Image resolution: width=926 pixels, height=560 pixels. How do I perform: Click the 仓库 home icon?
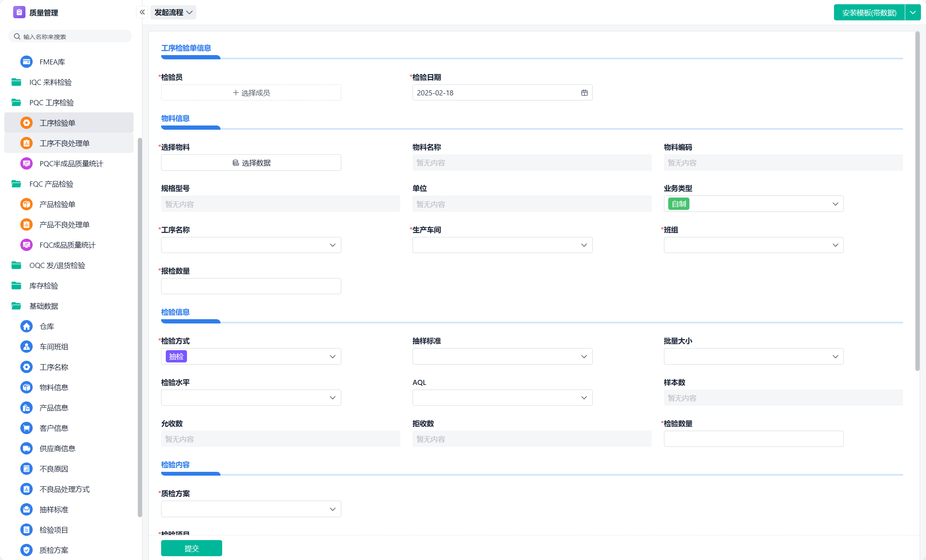[26, 326]
